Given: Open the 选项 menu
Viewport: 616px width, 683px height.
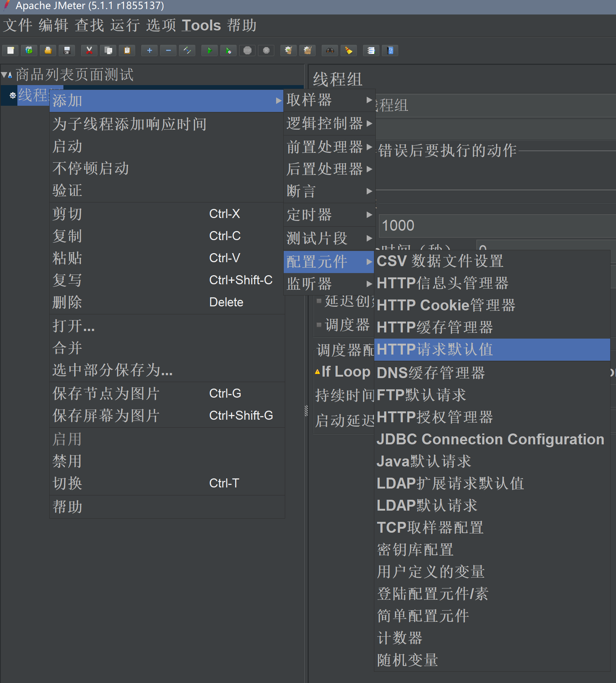Looking at the screenshot, I should [161, 26].
